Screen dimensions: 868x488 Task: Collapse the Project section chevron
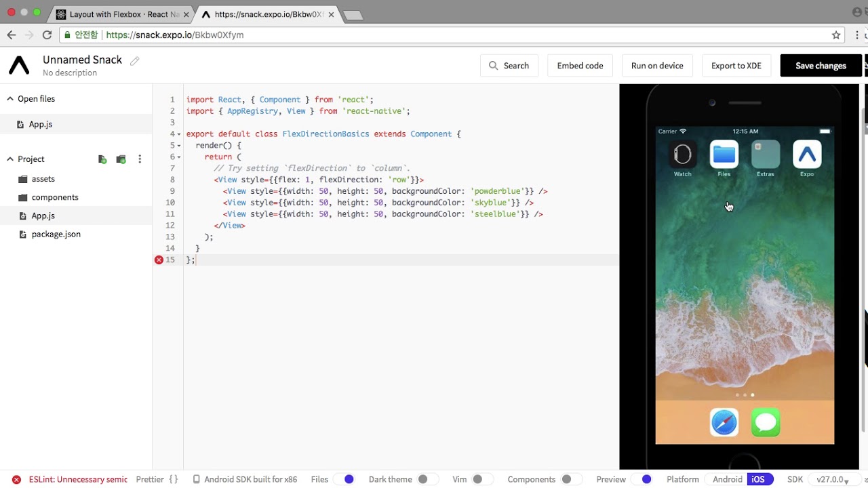[x=10, y=159]
